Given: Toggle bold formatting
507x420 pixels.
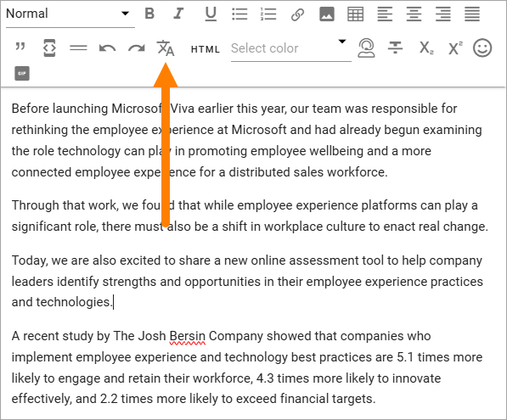Looking at the screenshot, I should (149, 14).
